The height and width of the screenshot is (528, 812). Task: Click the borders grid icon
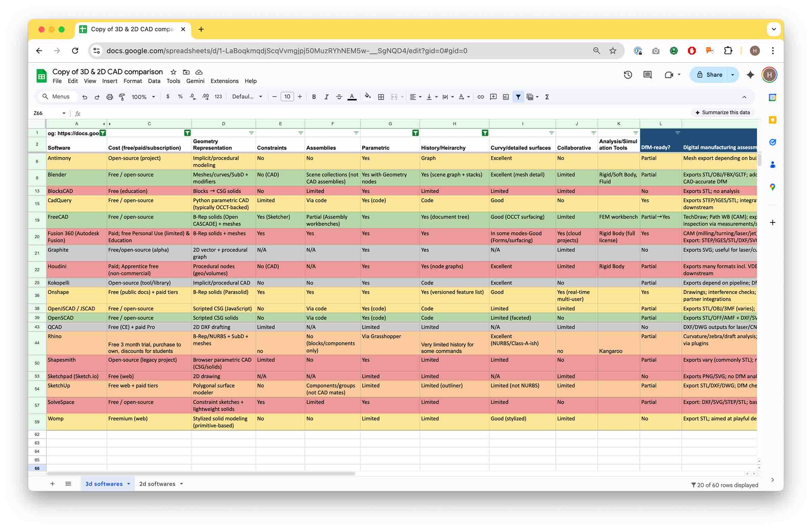point(381,97)
